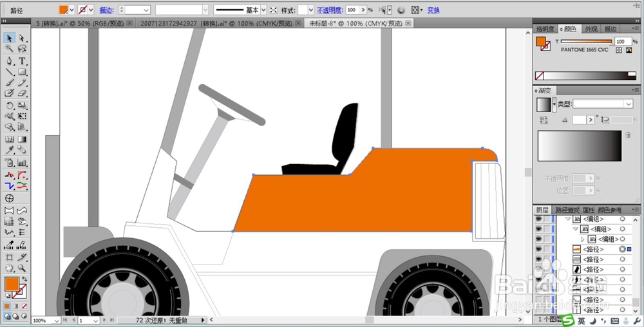
Task: Set None mode in toolbox
Action: point(24,306)
